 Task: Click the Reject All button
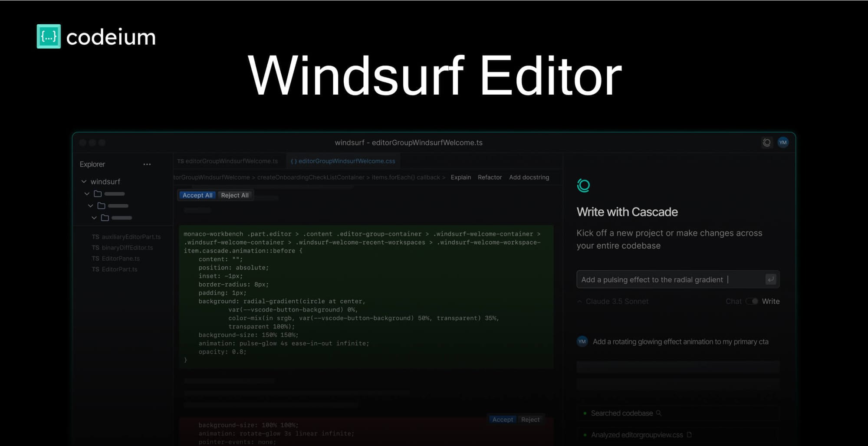click(235, 195)
